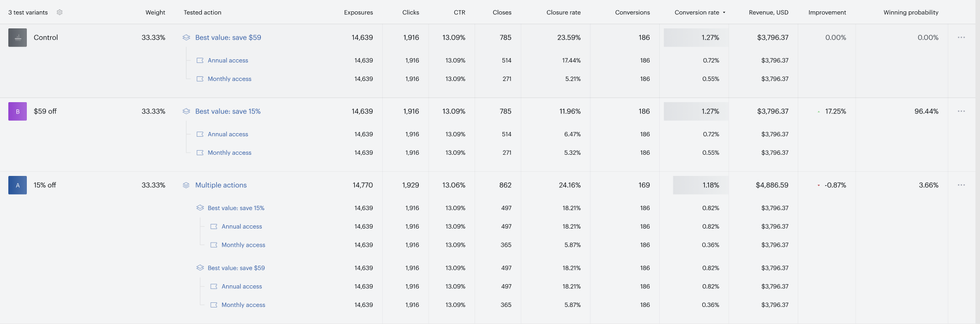Open Best value: save $59 link in Control row
Viewport: 980px width, 324px height.
click(228, 38)
